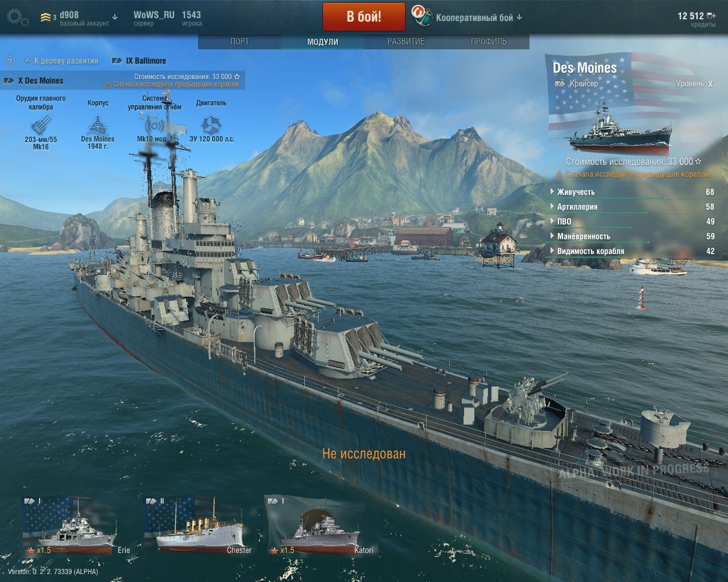The height and width of the screenshot is (582, 728).
Task: Open the account dropdown arrow near d908
Action: (115, 17)
